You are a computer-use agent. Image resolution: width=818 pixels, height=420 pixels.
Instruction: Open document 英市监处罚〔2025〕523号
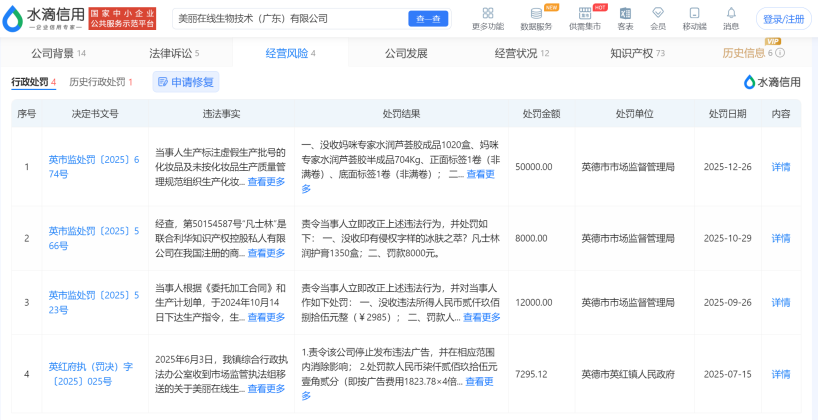(x=94, y=303)
